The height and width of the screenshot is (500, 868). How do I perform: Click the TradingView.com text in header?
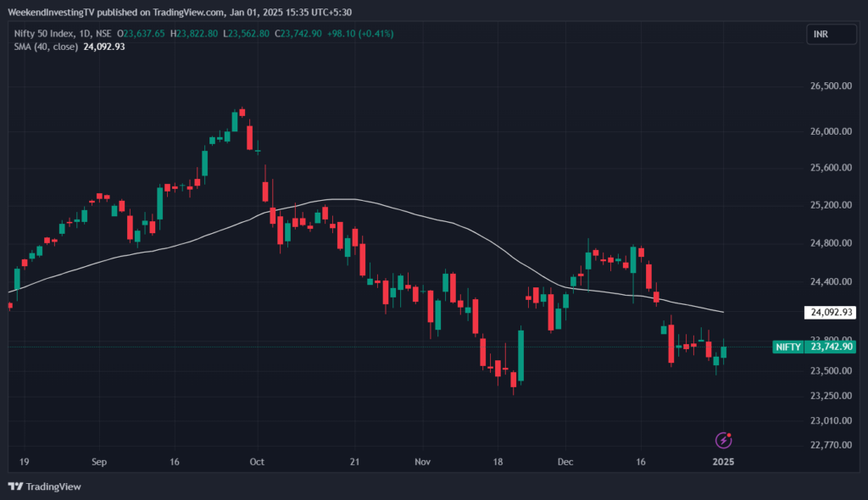pyautogui.click(x=189, y=12)
